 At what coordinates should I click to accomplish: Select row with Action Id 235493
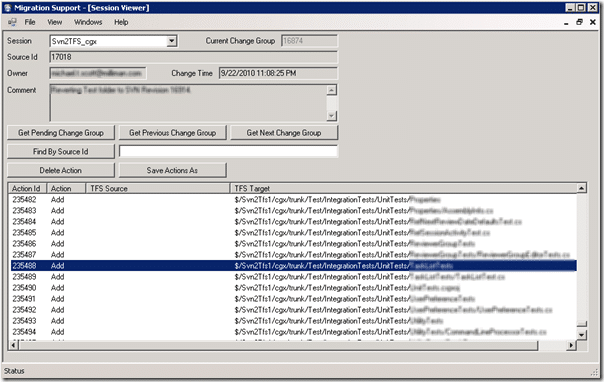(293, 321)
